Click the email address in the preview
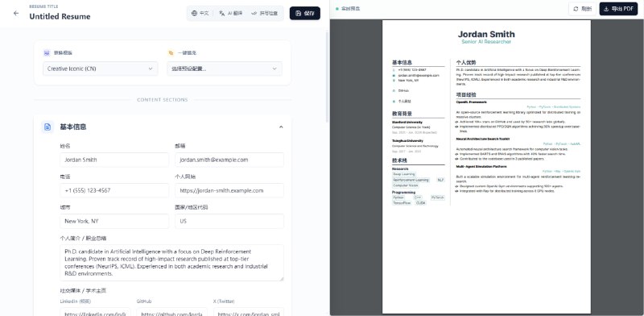The height and width of the screenshot is (316, 644). pyautogui.click(x=419, y=75)
